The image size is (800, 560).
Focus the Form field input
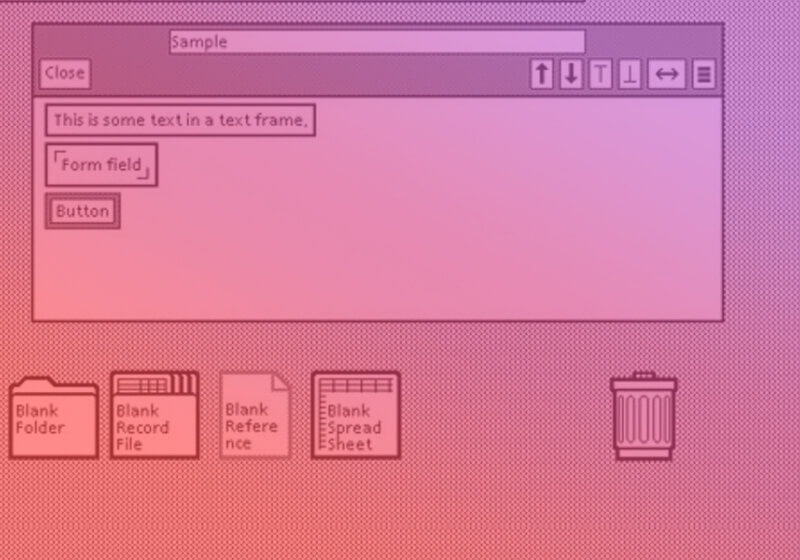[101, 165]
